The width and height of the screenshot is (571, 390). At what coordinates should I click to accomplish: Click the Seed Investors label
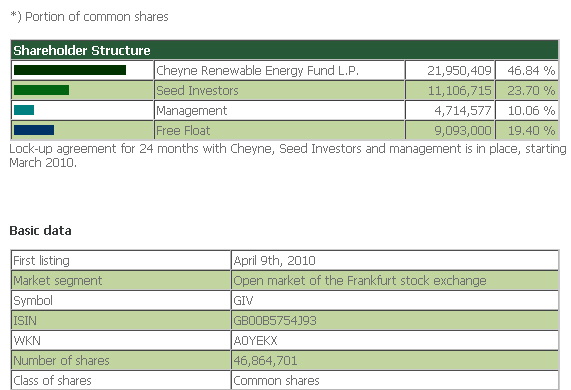[x=197, y=90]
